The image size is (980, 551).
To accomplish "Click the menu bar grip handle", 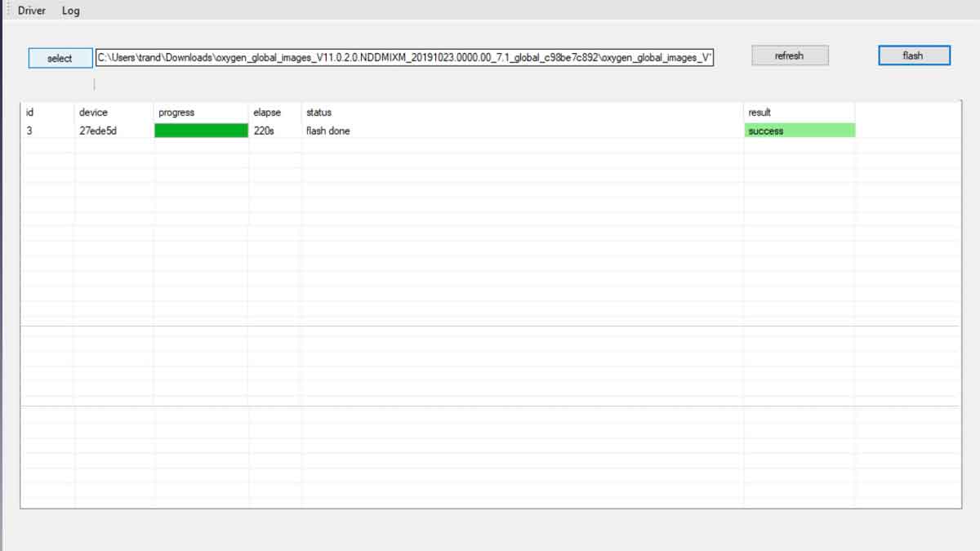I will (x=7, y=11).
